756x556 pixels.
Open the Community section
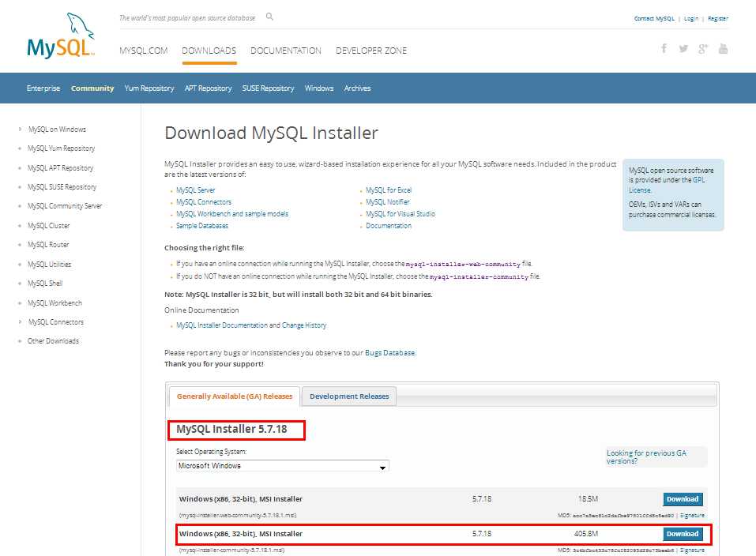pos(92,88)
